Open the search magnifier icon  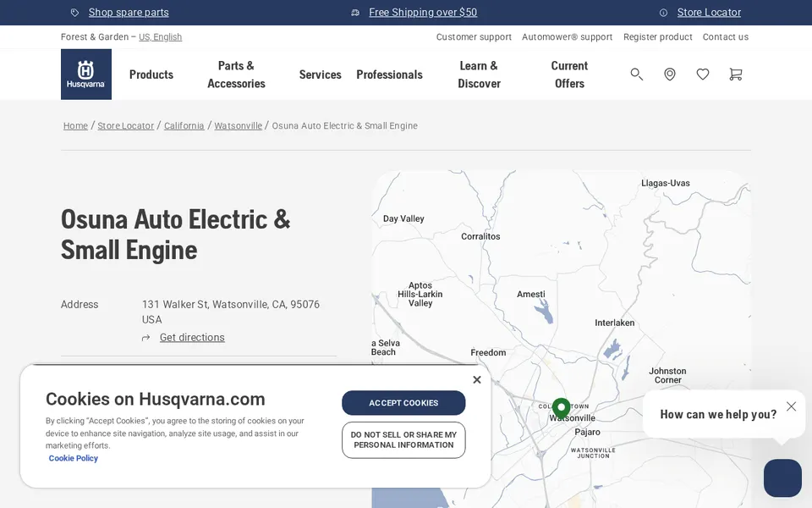(636, 75)
